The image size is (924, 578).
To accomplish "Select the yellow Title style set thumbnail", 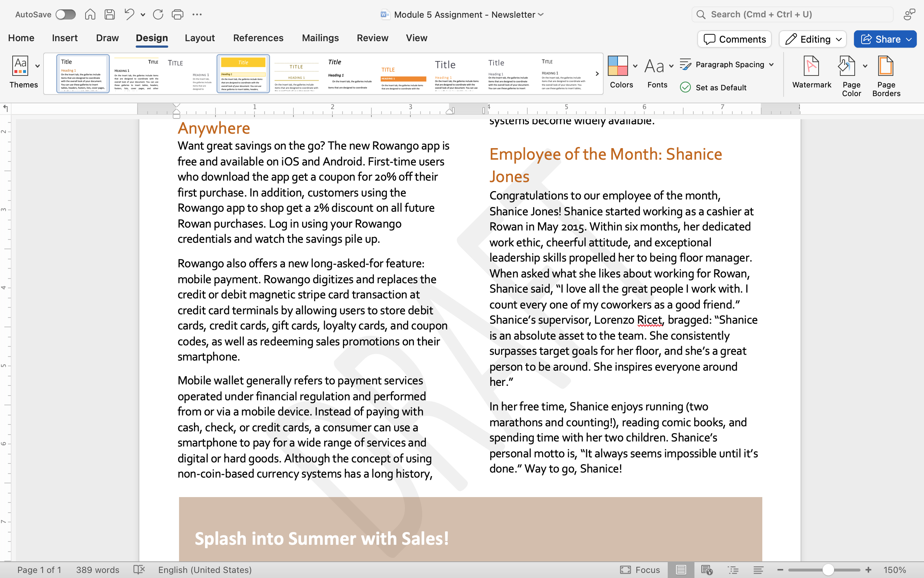I will tap(243, 73).
